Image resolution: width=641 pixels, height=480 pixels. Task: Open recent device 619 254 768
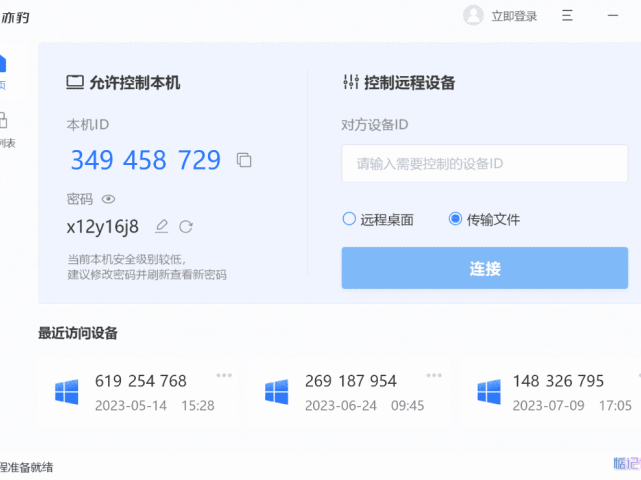tap(138, 393)
